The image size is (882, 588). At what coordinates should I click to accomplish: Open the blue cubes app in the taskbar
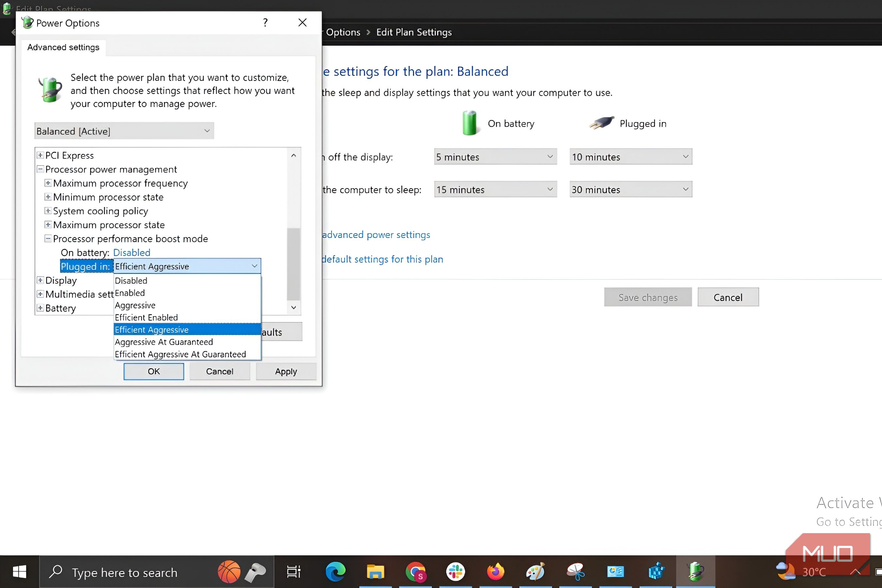pos(656,571)
